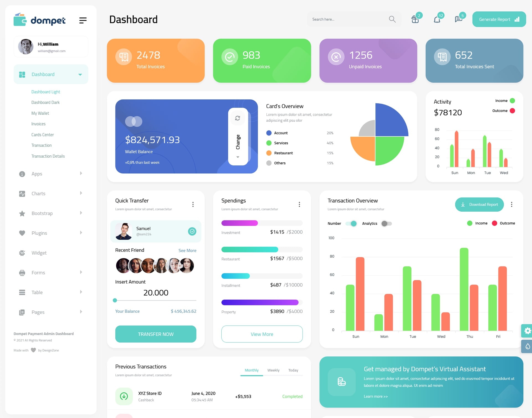Click the Unpaid Invoices cancel icon
This screenshot has width=532, height=418.
pyautogui.click(x=336, y=58)
